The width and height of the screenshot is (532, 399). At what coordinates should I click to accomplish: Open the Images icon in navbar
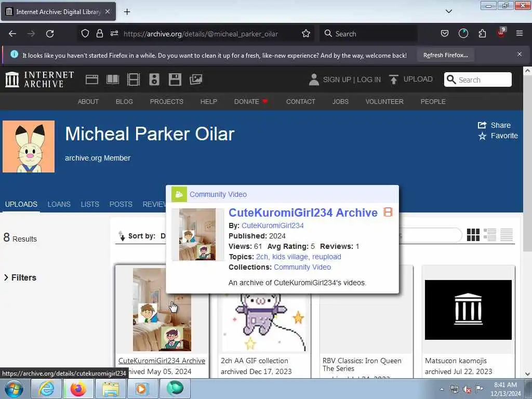point(196,79)
